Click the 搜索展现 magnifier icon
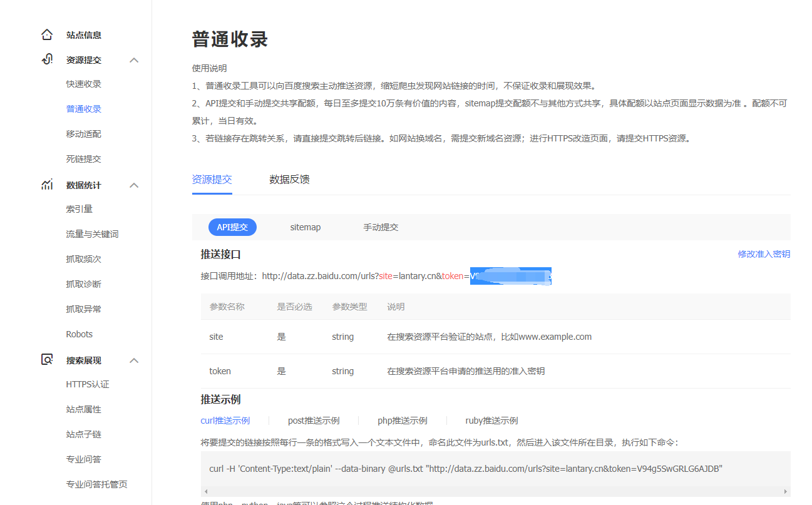812x505 pixels. click(46, 359)
